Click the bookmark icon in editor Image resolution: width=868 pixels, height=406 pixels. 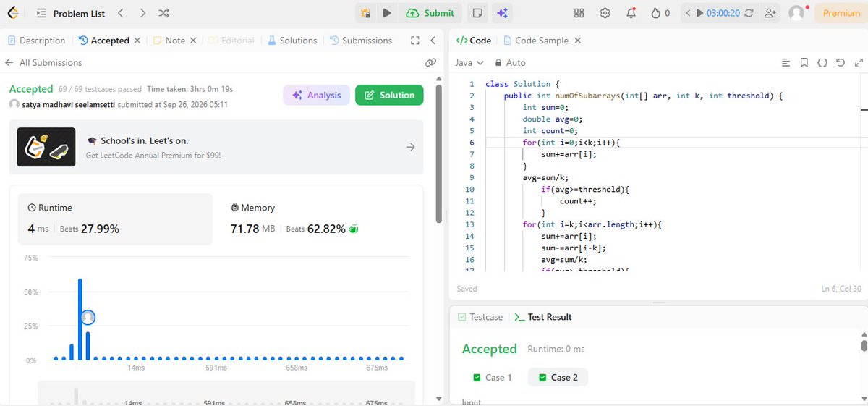point(804,63)
